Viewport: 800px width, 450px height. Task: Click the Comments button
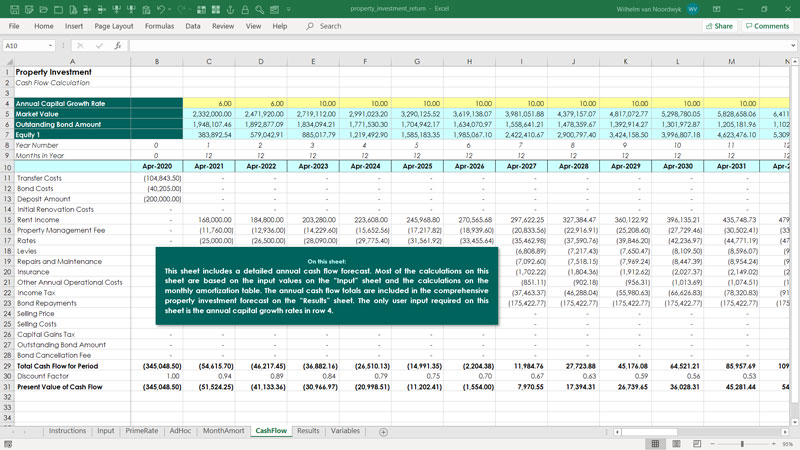pyautogui.click(x=767, y=26)
